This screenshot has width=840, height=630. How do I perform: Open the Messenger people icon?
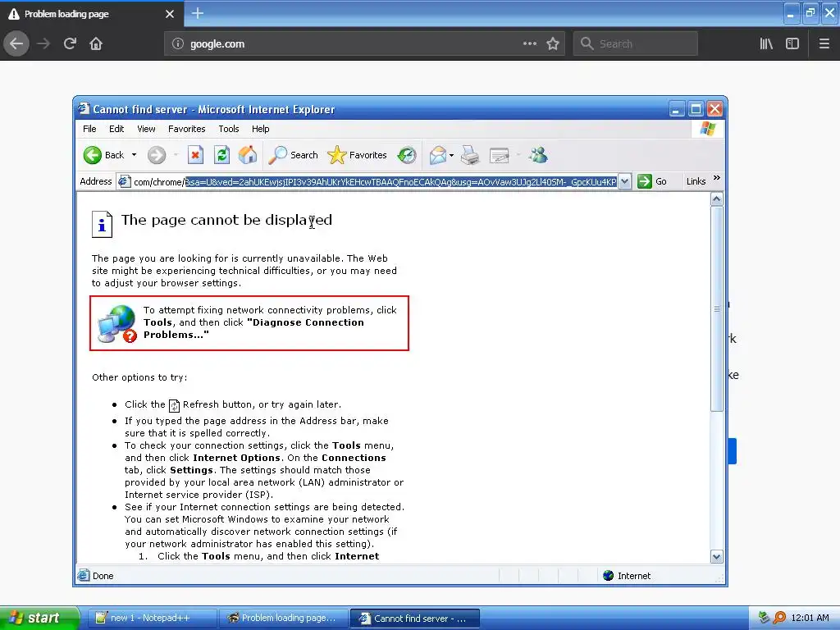click(538, 155)
